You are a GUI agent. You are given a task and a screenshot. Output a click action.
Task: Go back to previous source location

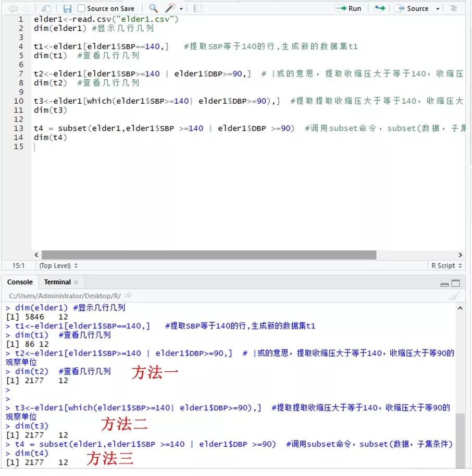(13, 8)
